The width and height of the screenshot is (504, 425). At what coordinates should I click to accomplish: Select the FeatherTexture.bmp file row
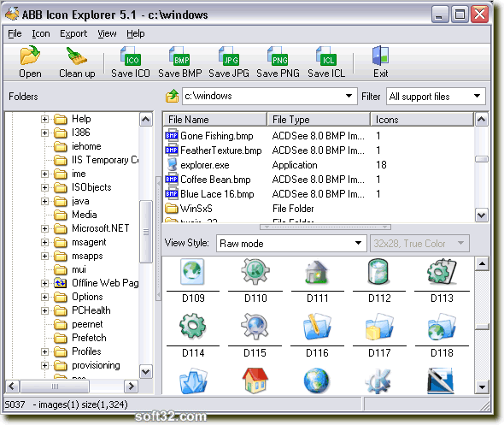pos(319,151)
